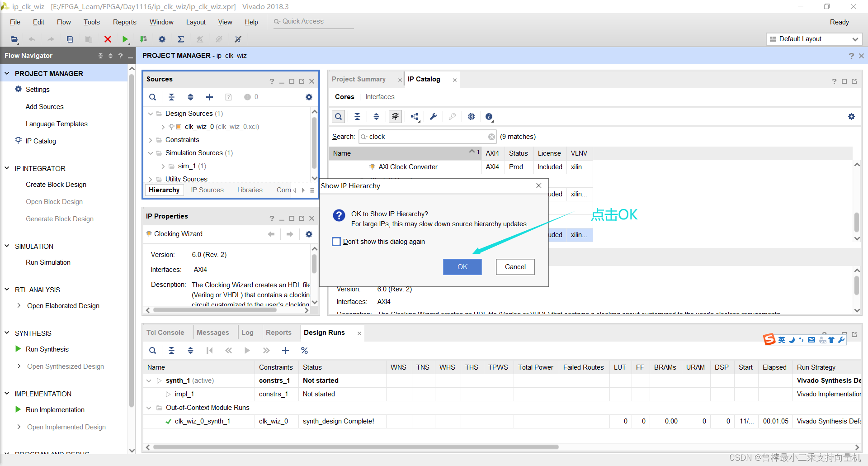The height and width of the screenshot is (466, 868).
Task: Go to previous in IP Properties
Action: 271,234
